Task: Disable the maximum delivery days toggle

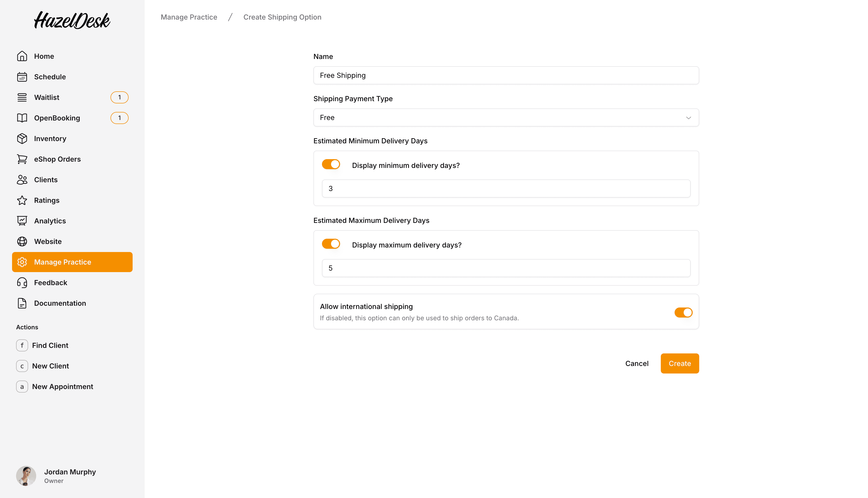Action: coord(331,243)
